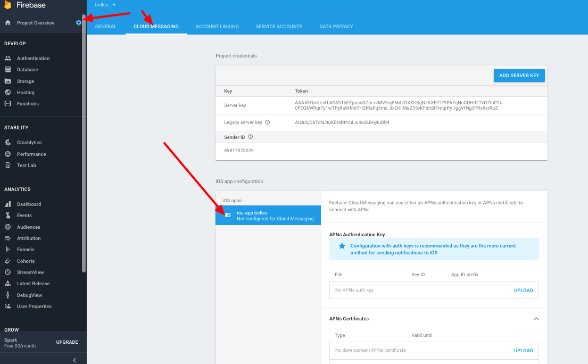Click the star icon in APNs notice
588x364 pixels.
(x=342, y=246)
